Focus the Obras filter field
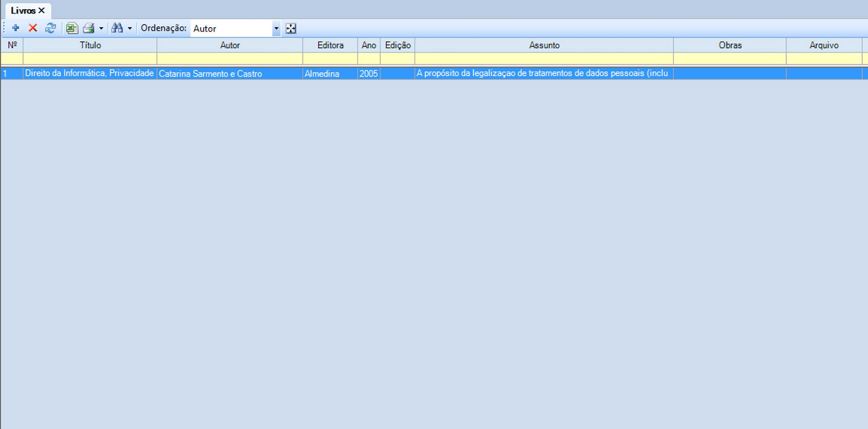The width and height of the screenshot is (868, 429). (x=730, y=59)
